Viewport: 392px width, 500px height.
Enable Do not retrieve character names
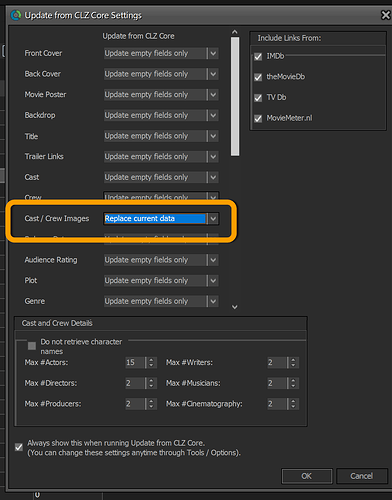point(32,346)
